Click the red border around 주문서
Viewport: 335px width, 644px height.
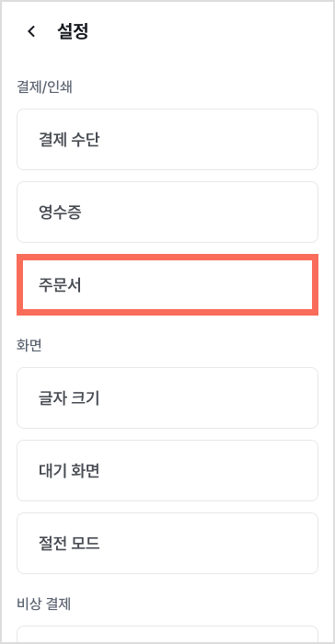point(167,257)
